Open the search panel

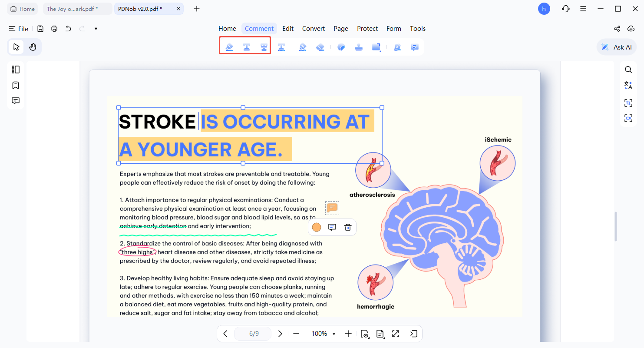(628, 70)
